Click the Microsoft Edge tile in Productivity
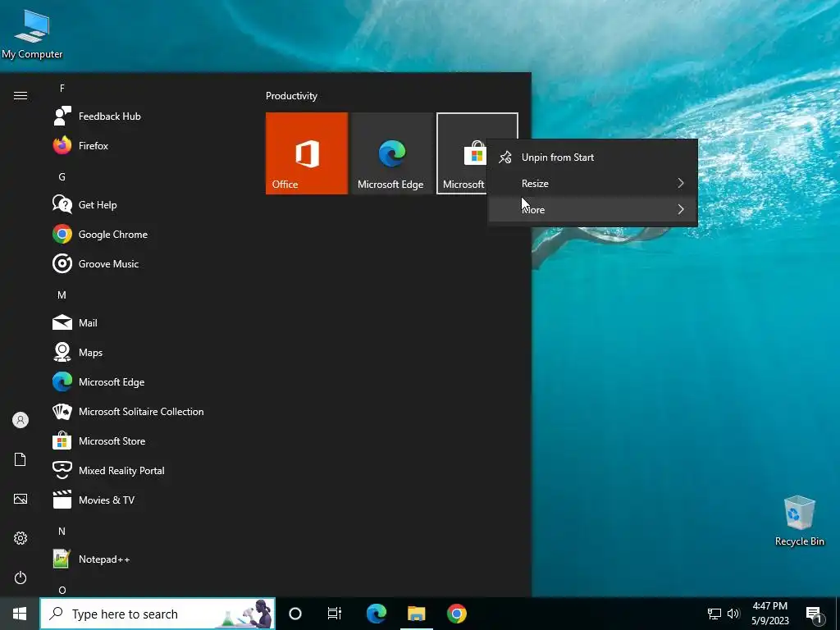Screen dimensions: 840x630 pyautogui.click(x=392, y=153)
